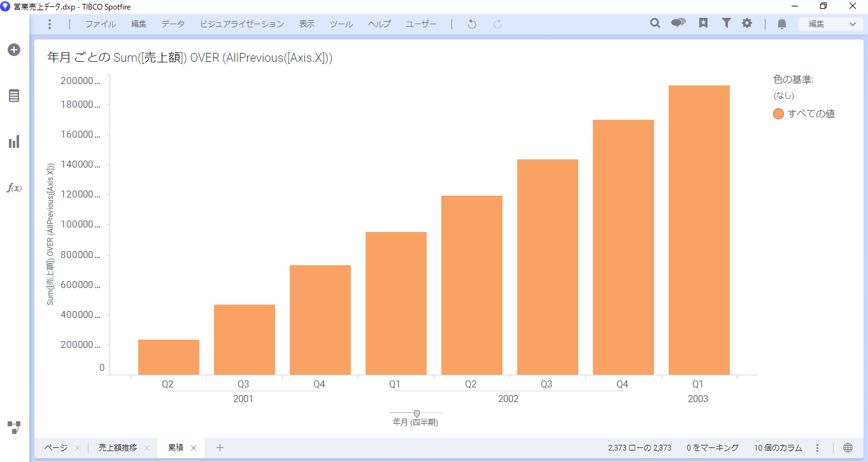Open the three-dot main menu

[x=50, y=24]
